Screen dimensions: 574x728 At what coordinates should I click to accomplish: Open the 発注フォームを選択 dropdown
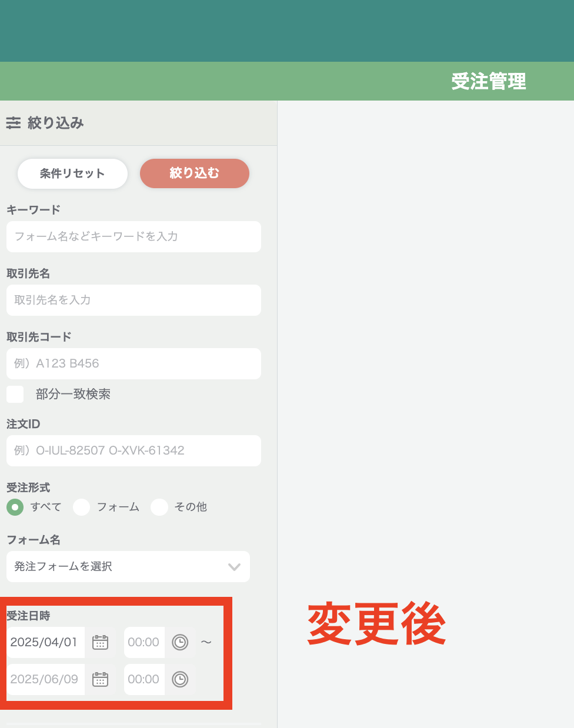click(x=128, y=566)
